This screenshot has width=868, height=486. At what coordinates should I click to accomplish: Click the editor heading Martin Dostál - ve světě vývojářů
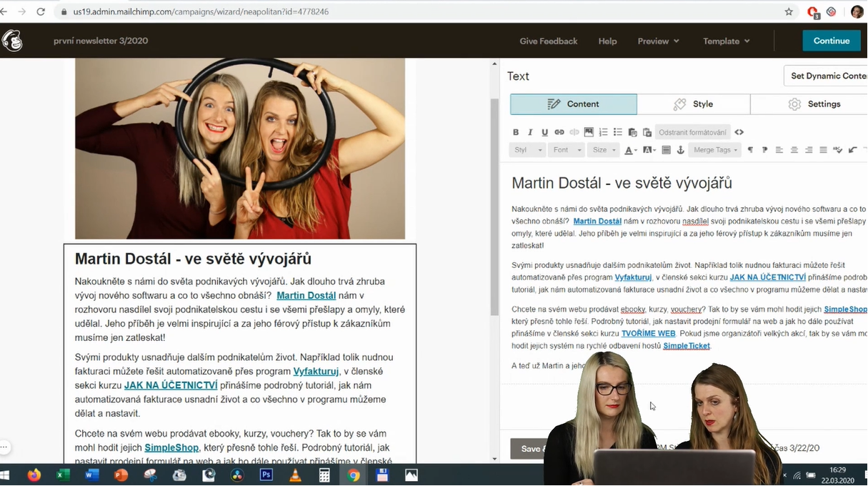point(622,184)
